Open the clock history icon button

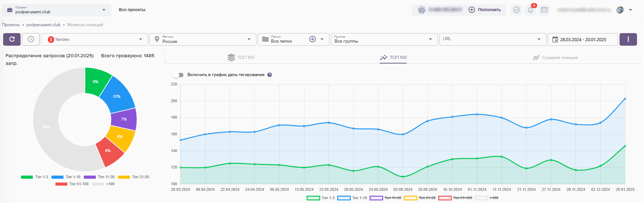pyautogui.click(x=31, y=39)
